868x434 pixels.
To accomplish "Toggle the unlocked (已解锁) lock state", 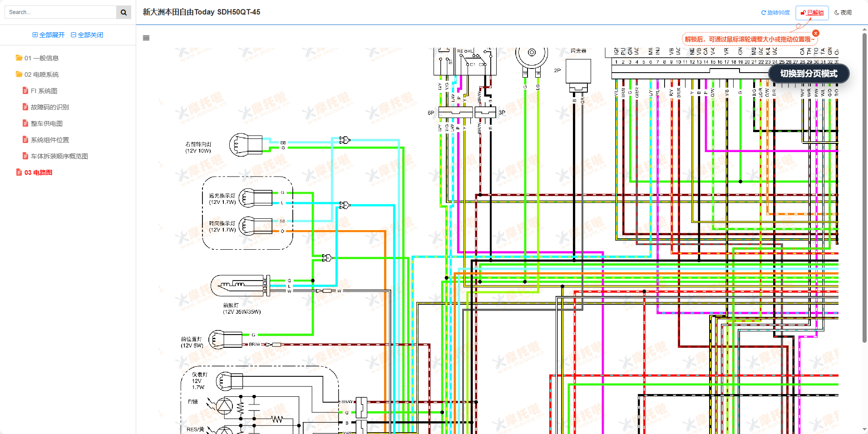I will point(812,13).
